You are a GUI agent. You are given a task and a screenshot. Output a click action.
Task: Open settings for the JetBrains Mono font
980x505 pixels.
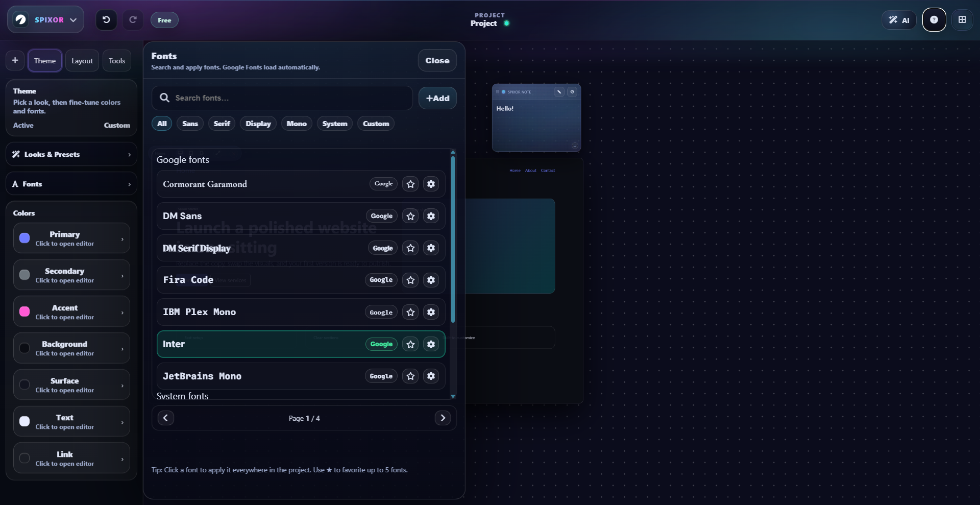430,376
